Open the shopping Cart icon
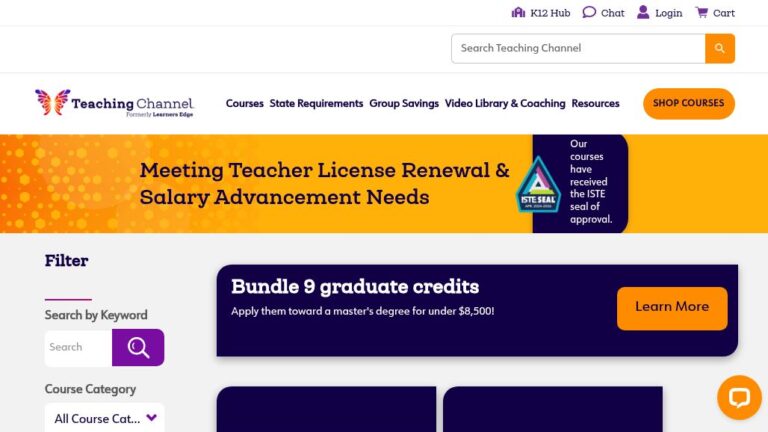This screenshot has width=768, height=432. pos(702,12)
